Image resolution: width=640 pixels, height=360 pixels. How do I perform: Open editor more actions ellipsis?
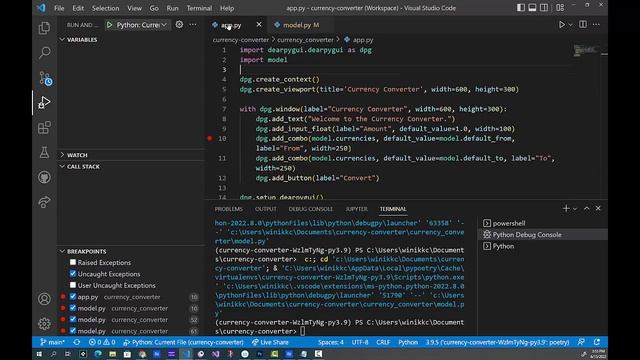pyautogui.click(x=596, y=24)
